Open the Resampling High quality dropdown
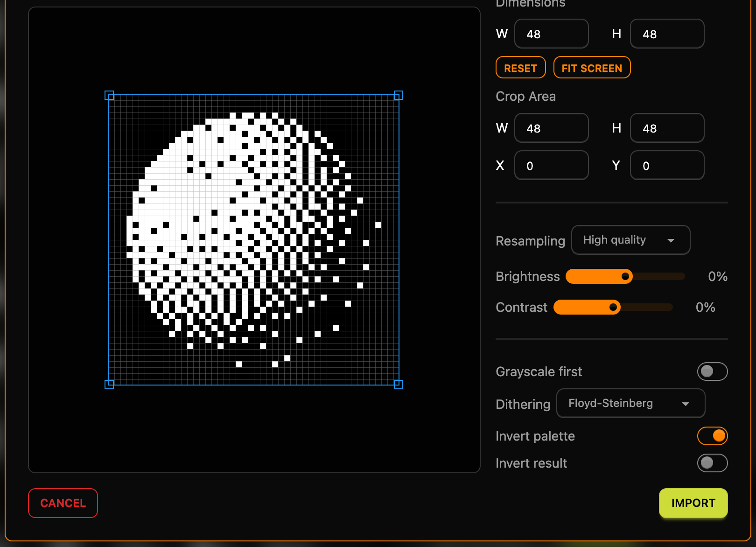The width and height of the screenshot is (756, 547). coord(630,240)
